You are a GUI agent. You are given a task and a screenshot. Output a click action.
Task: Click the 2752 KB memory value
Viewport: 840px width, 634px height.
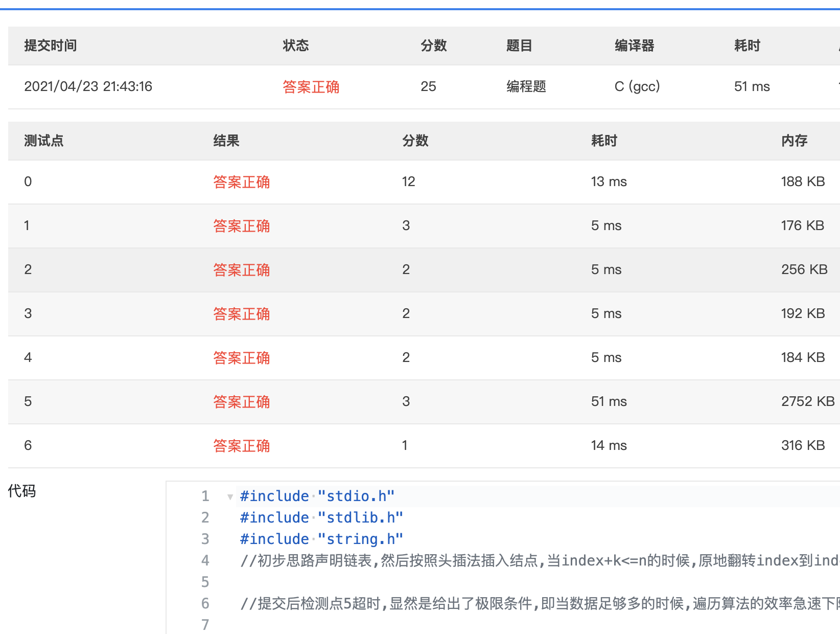(808, 401)
